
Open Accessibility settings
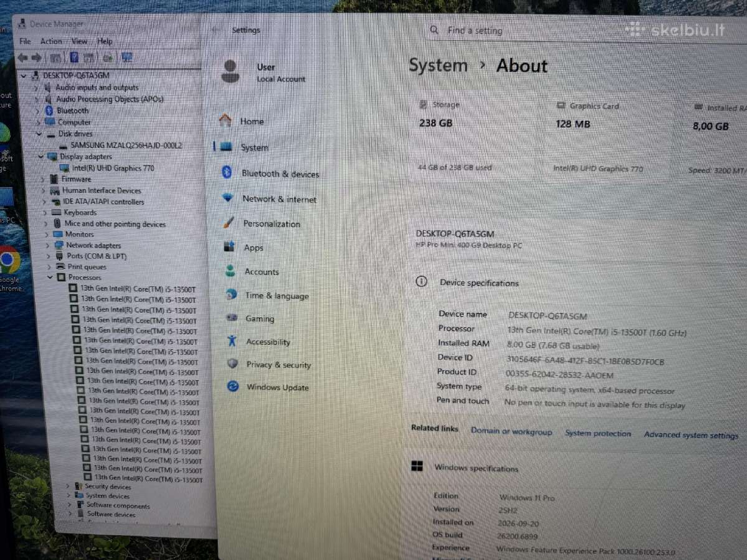point(268,342)
